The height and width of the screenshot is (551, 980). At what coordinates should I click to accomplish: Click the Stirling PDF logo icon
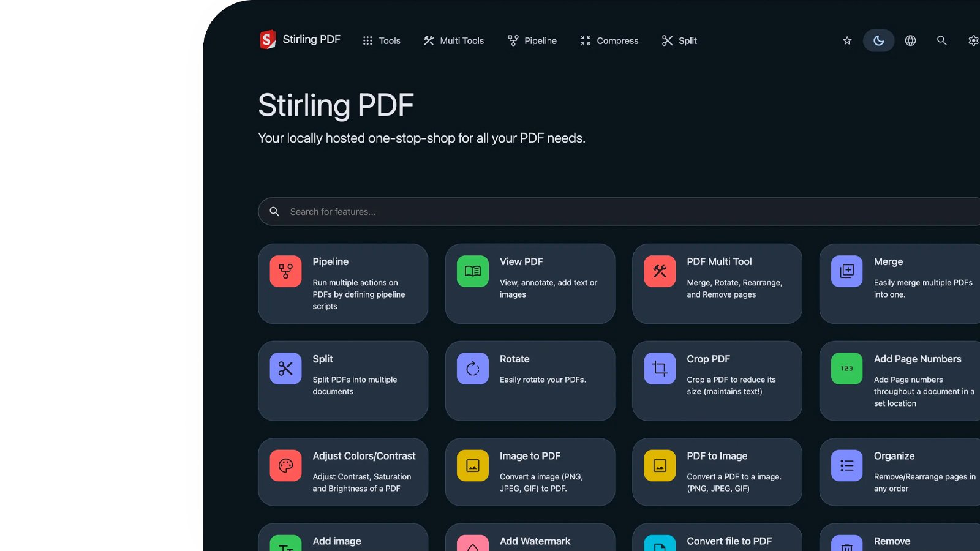click(x=268, y=40)
